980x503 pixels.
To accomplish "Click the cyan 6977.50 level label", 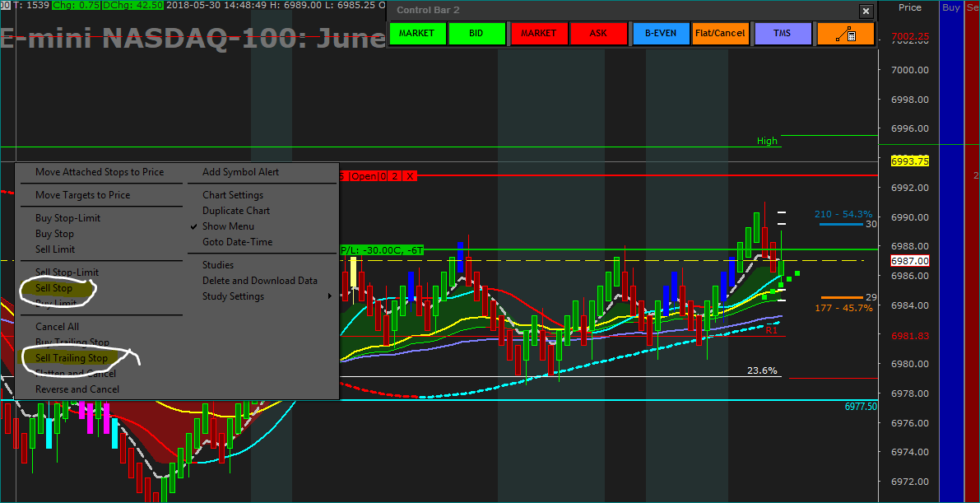I will pos(861,407).
